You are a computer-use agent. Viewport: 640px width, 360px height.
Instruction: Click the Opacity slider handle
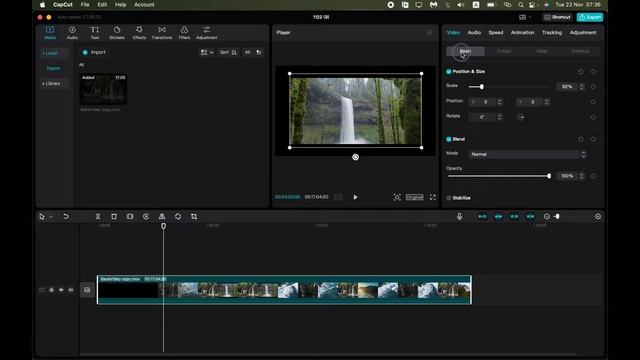click(x=549, y=176)
